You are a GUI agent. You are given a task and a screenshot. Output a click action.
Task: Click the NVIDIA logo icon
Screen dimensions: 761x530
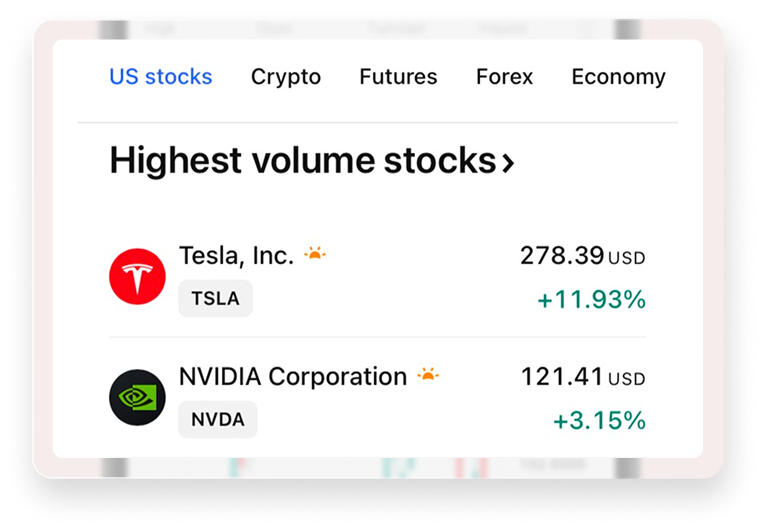tap(137, 398)
